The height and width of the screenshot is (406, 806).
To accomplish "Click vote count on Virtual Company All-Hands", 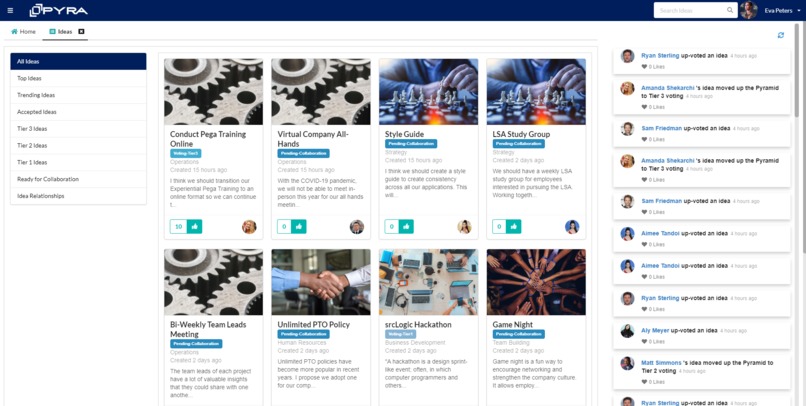I will pos(284,227).
